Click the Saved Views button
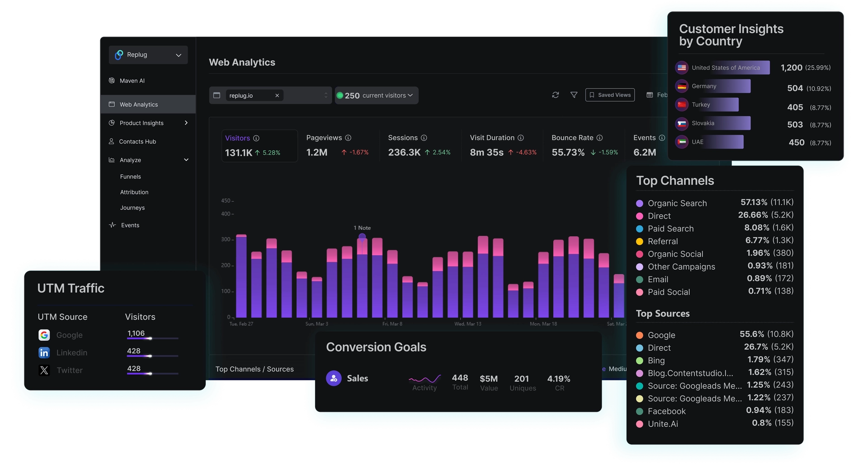 click(610, 95)
